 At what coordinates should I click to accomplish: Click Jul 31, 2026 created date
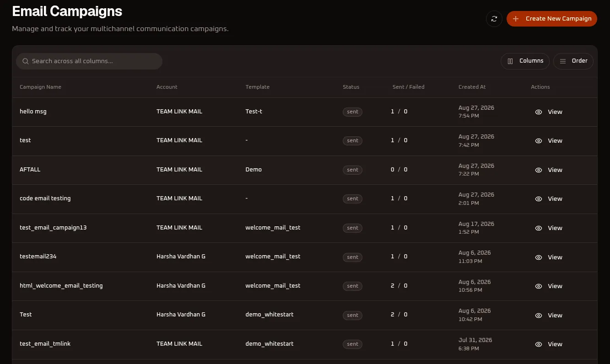(x=475, y=340)
